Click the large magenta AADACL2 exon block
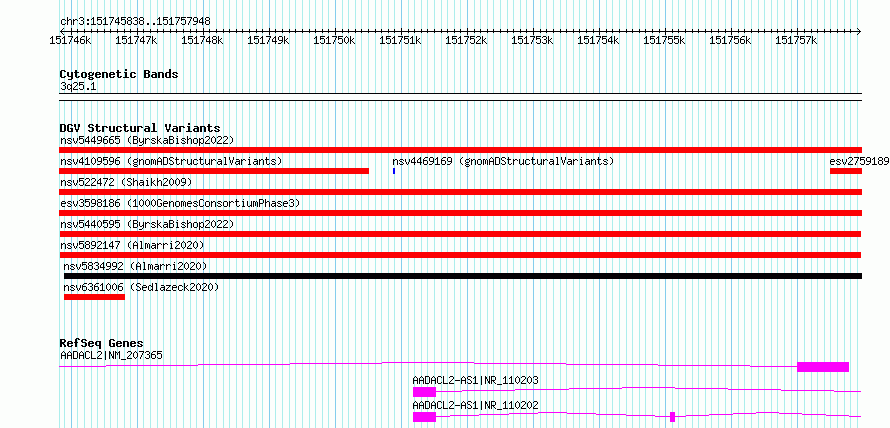890x428 pixels. (x=823, y=367)
